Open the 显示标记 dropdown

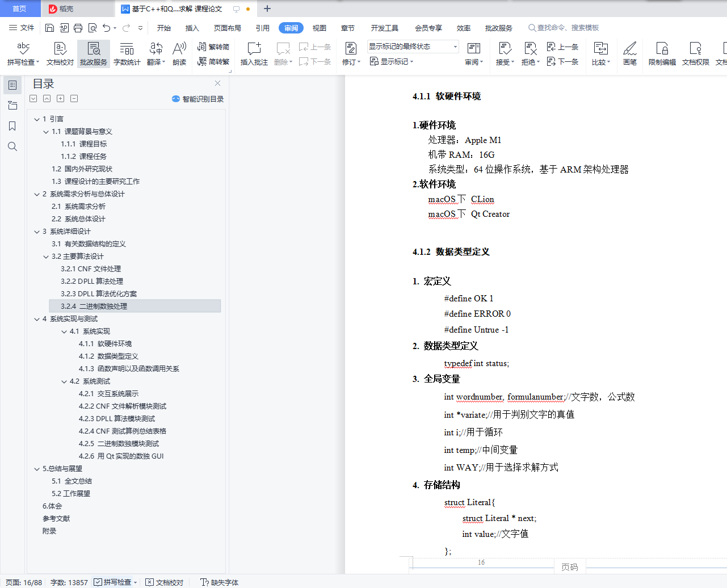(x=392, y=61)
